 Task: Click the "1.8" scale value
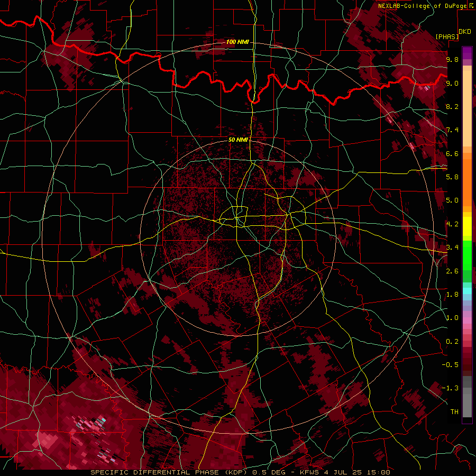(452, 295)
